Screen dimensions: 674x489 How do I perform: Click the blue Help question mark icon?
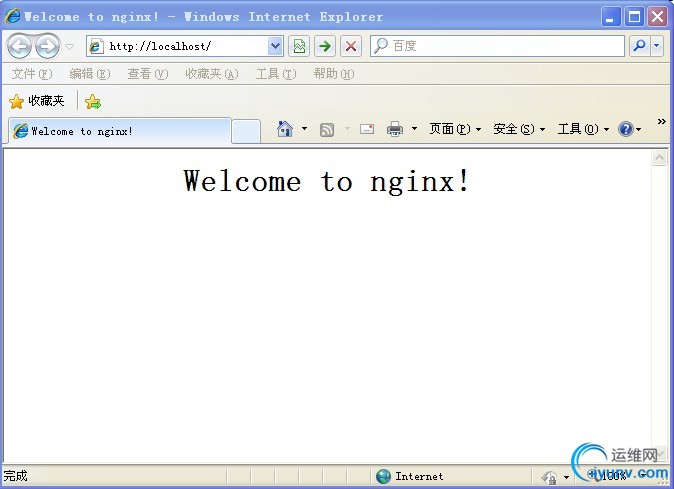(625, 128)
